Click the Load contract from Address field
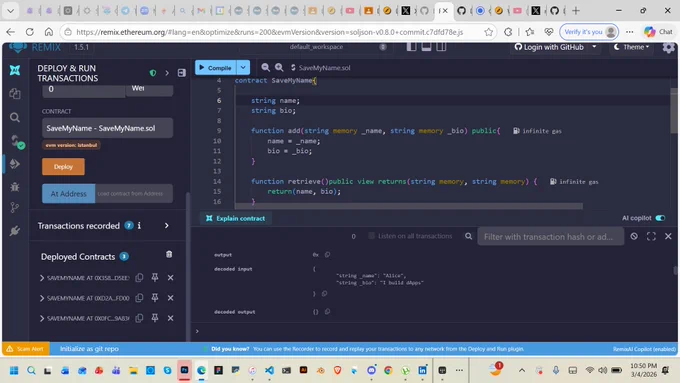The width and height of the screenshot is (680, 383). pos(134,194)
